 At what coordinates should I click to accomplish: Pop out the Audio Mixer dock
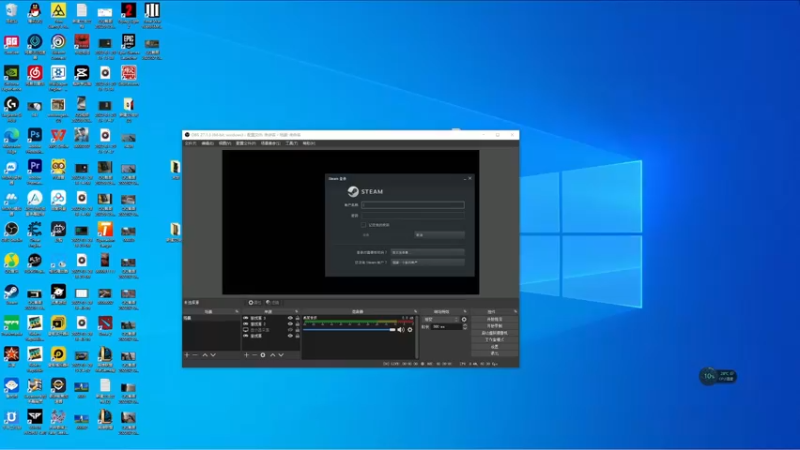(x=415, y=311)
